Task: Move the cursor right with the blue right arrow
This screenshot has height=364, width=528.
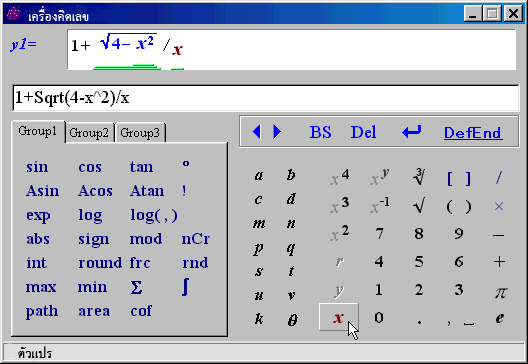Action: coord(277,132)
